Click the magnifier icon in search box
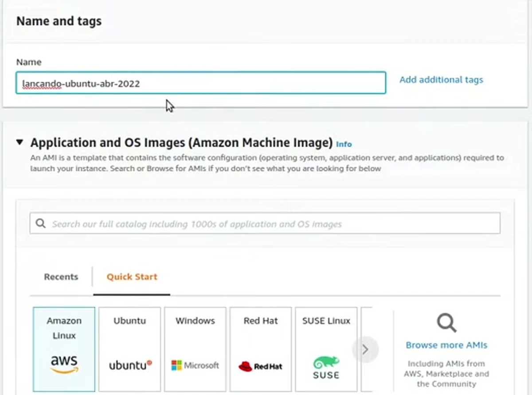 coord(41,223)
